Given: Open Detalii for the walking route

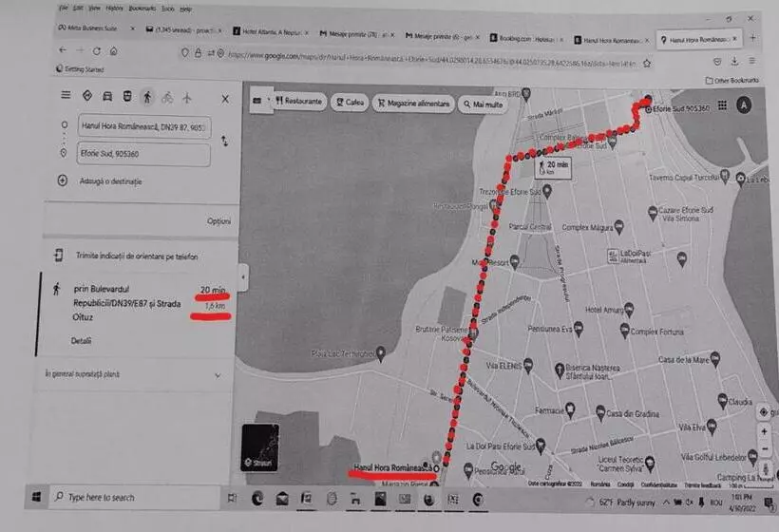Looking at the screenshot, I should [x=81, y=341].
